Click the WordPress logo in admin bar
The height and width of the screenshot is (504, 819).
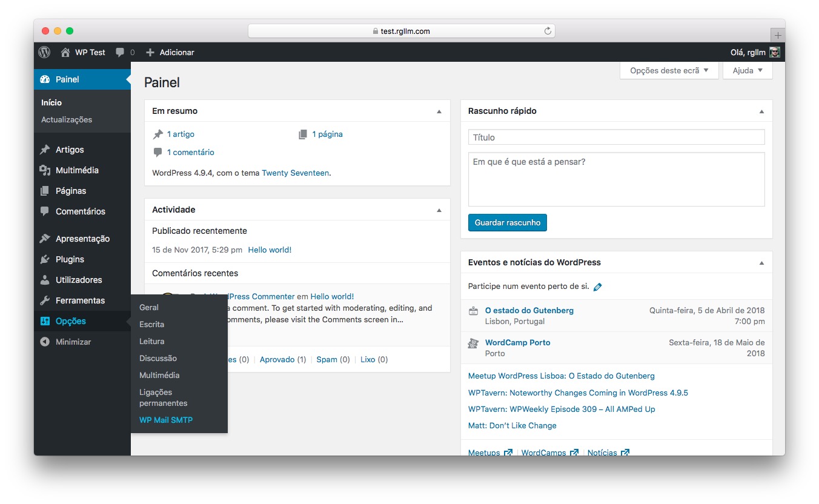click(44, 52)
